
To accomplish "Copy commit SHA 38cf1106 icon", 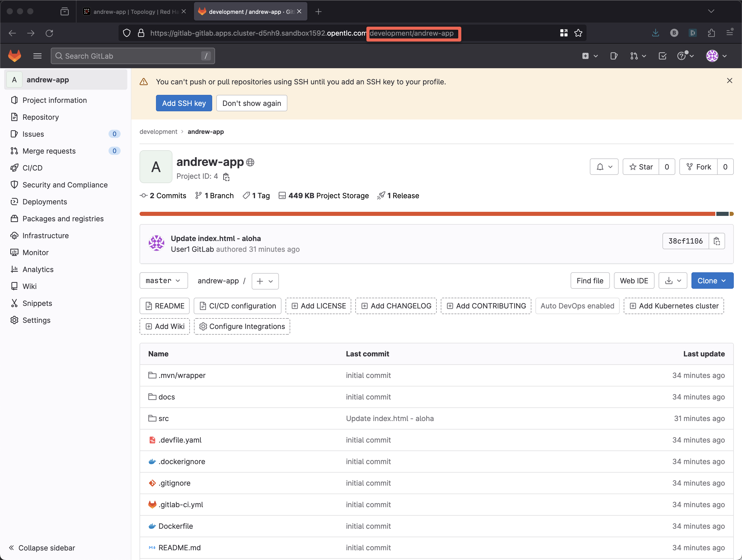I will point(717,241).
